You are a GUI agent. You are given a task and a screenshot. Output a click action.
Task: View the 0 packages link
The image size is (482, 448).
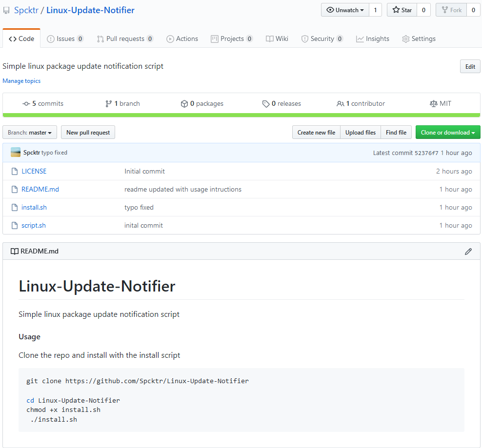point(202,104)
